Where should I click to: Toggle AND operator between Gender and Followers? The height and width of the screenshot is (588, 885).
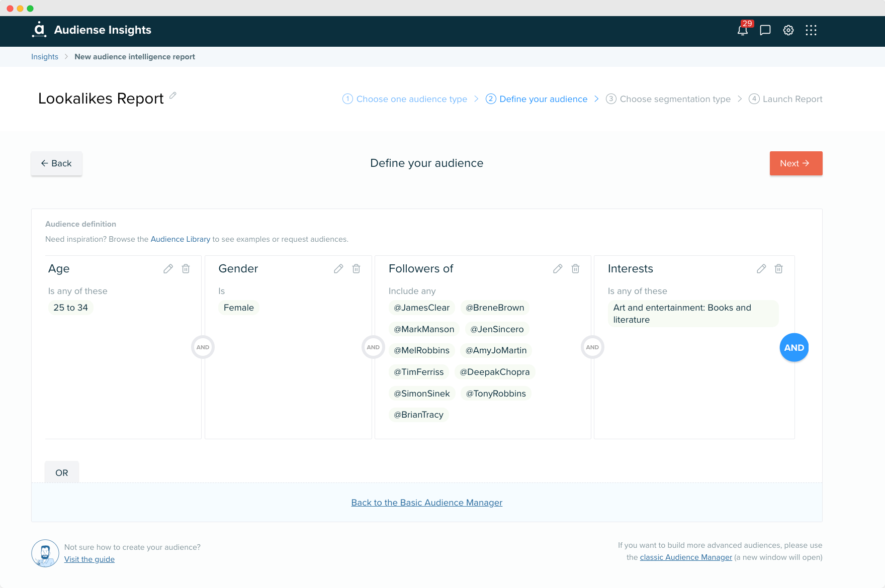(373, 347)
